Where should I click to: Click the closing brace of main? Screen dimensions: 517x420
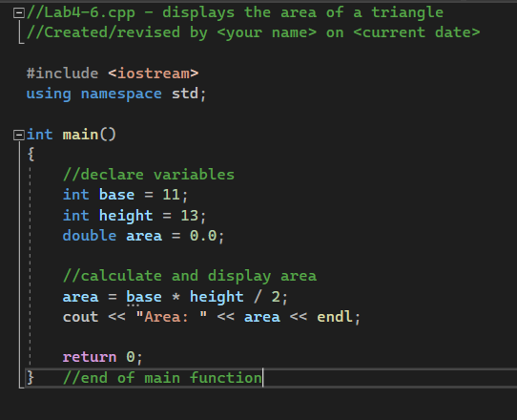tap(31, 378)
